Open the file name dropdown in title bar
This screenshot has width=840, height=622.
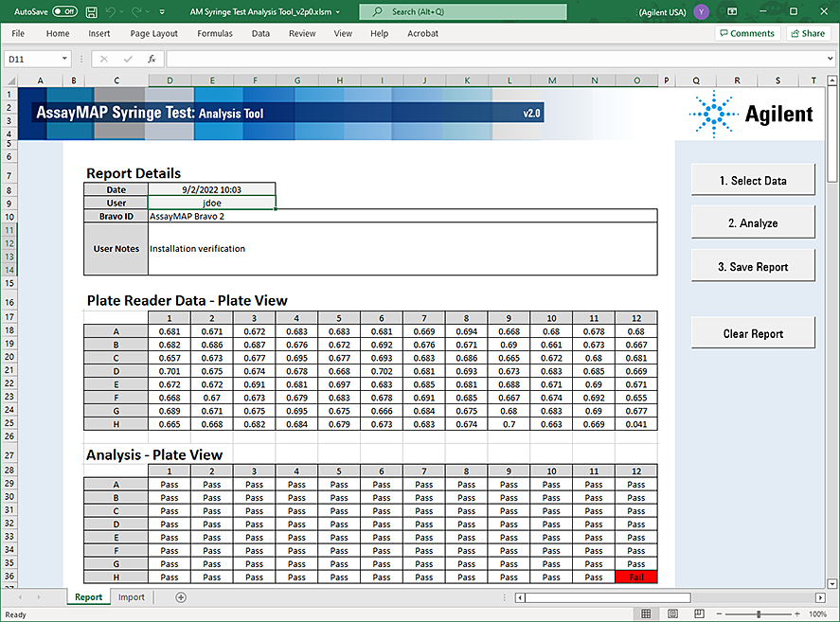(338, 11)
